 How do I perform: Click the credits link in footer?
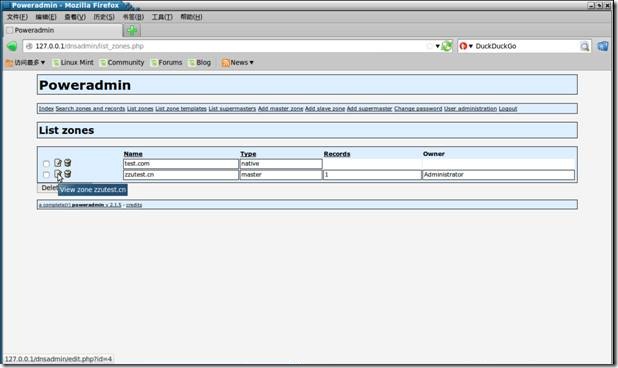coord(134,205)
